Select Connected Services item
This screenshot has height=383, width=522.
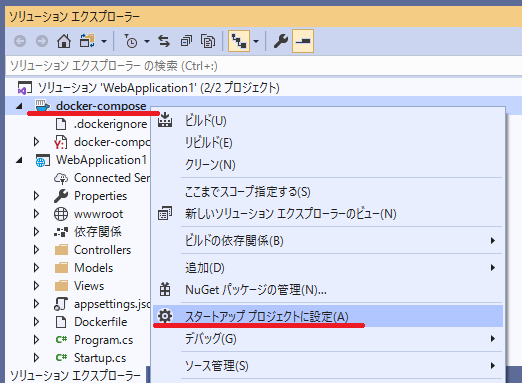[x=112, y=178]
